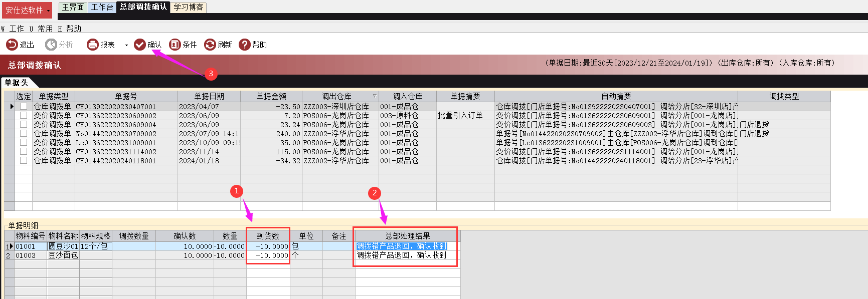Click the 退出 exit icon
The height and width of the screenshot is (299, 868).
click(x=12, y=45)
